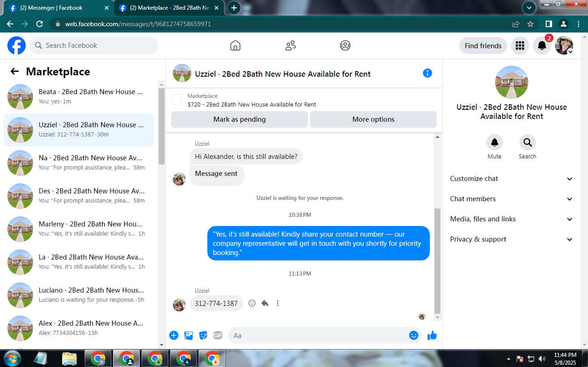Open the Windows Start button
Image resolution: width=588 pixels, height=367 pixels.
tap(12, 358)
